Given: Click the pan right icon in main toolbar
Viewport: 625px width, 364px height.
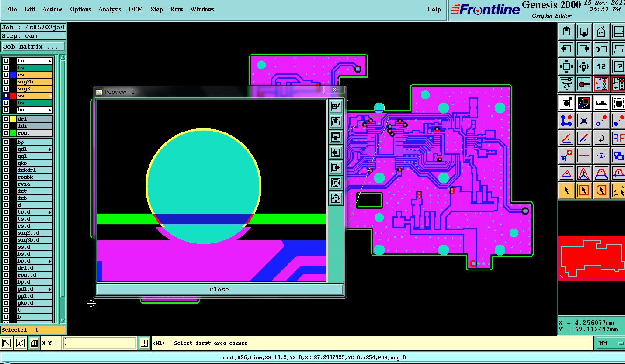Looking at the screenshot, I should [x=584, y=49].
